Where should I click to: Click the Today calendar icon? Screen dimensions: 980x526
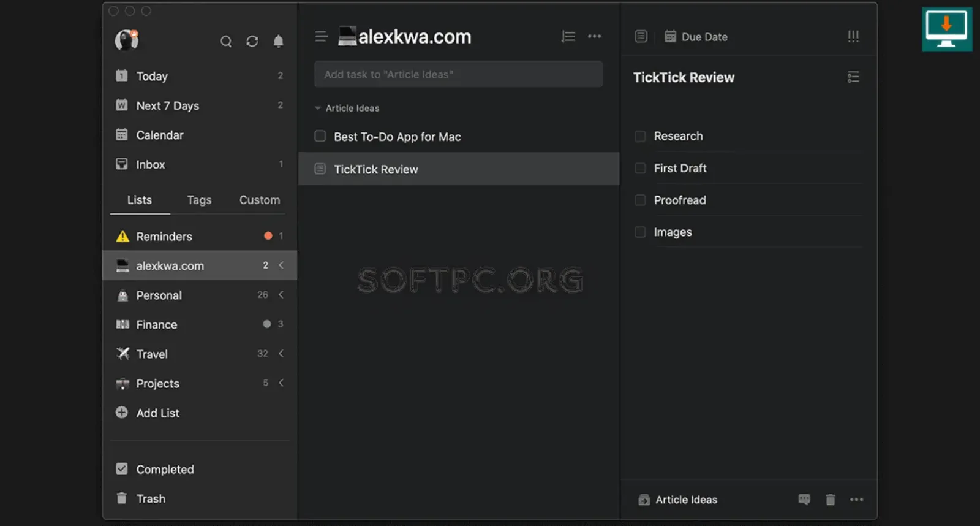[122, 75]
